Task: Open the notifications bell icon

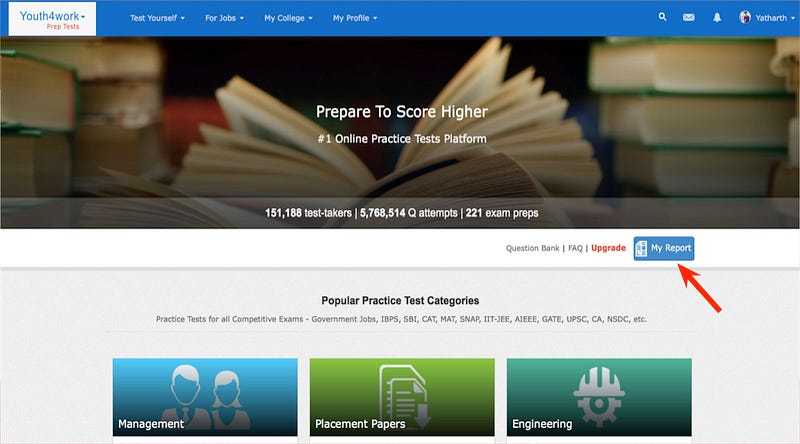Action: [x=717, y=17]
